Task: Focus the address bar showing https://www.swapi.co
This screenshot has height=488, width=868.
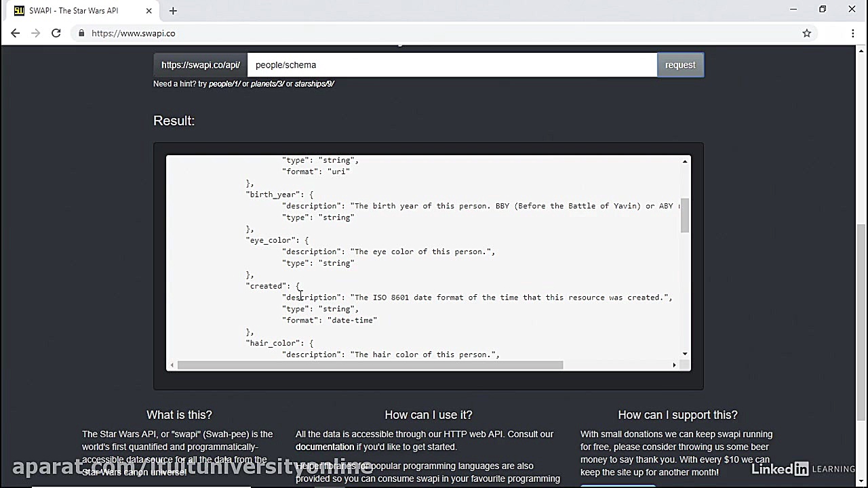Action: [x=434, y=33]
